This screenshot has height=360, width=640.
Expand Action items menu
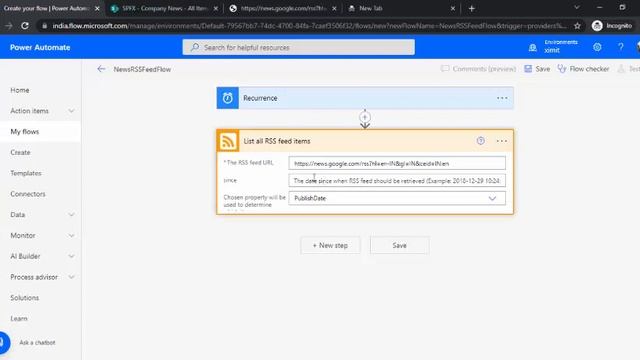tap(71, 111)
